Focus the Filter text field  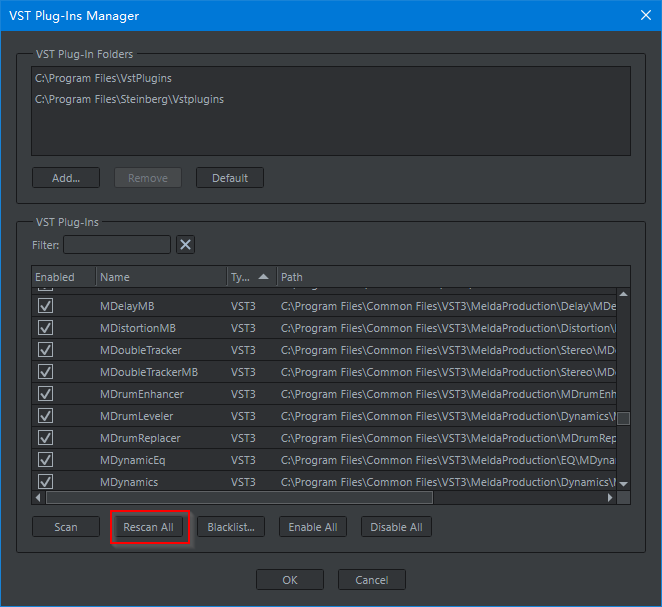(x=117, y=245)
